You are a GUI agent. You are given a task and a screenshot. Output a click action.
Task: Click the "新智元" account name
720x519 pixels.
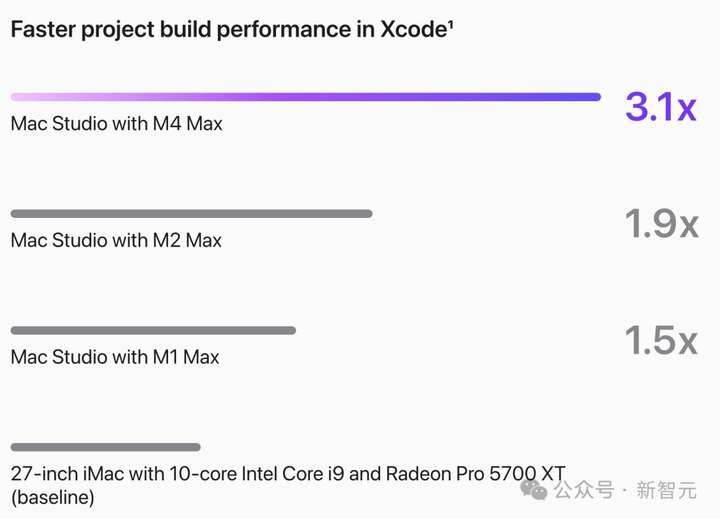(666, 490)
